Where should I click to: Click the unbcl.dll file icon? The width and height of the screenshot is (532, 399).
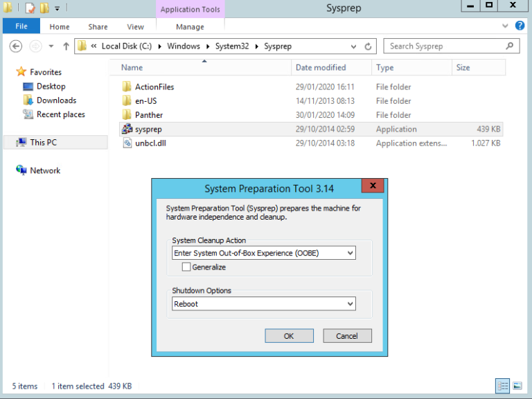pyautogui.click(x=127, y=143)
